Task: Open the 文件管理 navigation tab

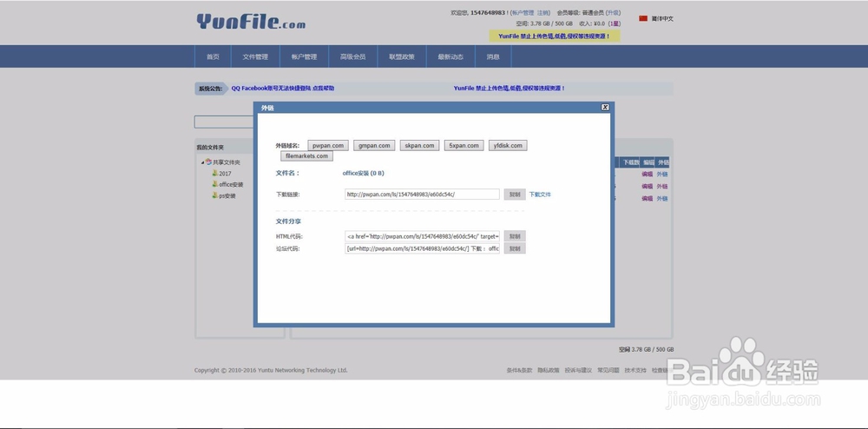Action: (255, 56)
